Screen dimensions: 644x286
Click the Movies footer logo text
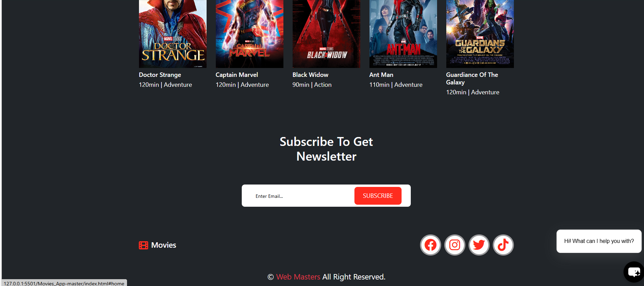coord(164,245)
